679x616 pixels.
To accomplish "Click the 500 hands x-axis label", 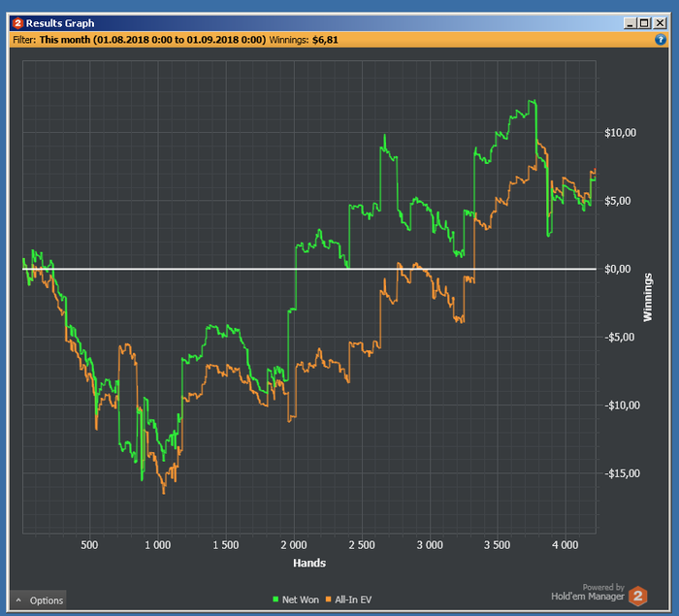I will [x=89, y=545].
